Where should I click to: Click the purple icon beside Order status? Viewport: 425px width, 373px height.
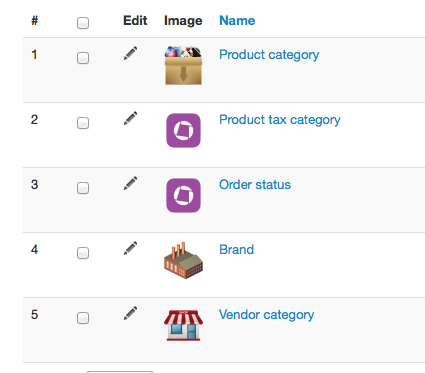pos(183,195)
